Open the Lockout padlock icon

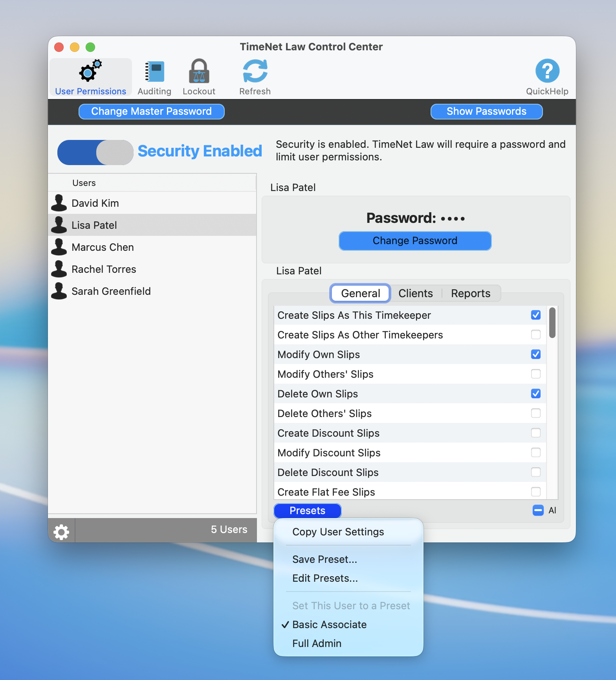pyautogui.click(x=199, y=71)
